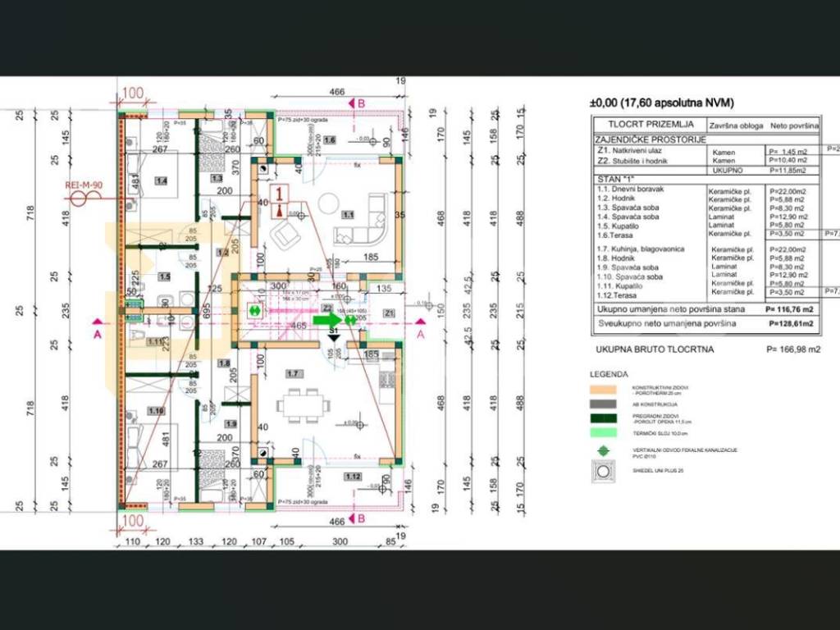Select the dining table in room 1.7
The width and height of the screenshot is (840, 630).
click(303, 404)
